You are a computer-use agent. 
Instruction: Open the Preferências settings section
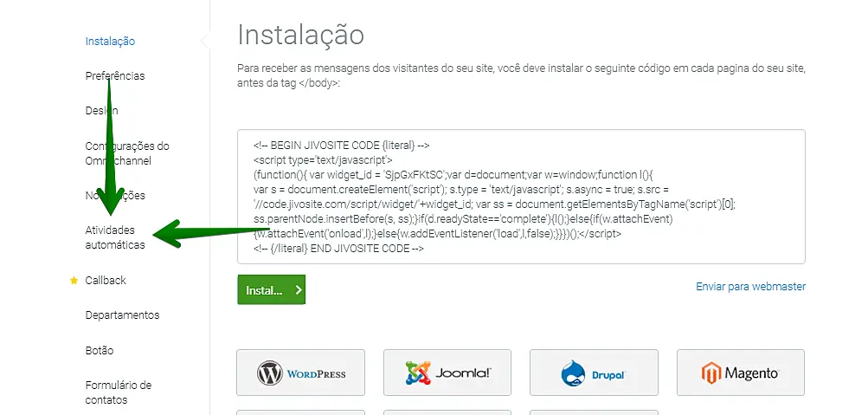(x=115, y=76)
